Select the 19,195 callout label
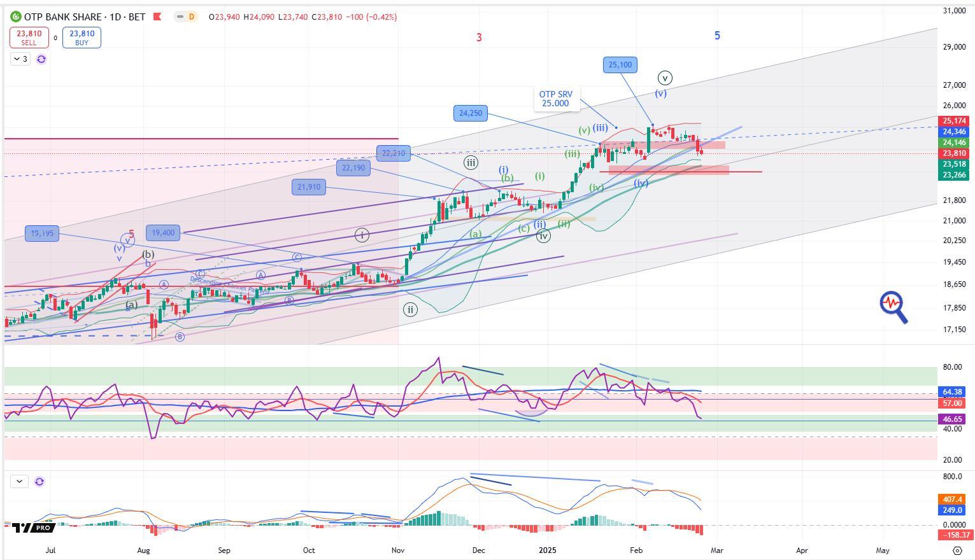 [x=42, y=234]
